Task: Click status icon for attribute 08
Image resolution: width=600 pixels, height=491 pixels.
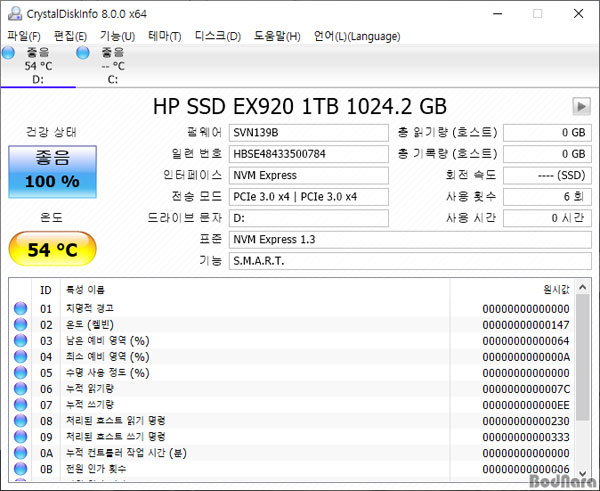Action: 21,421
